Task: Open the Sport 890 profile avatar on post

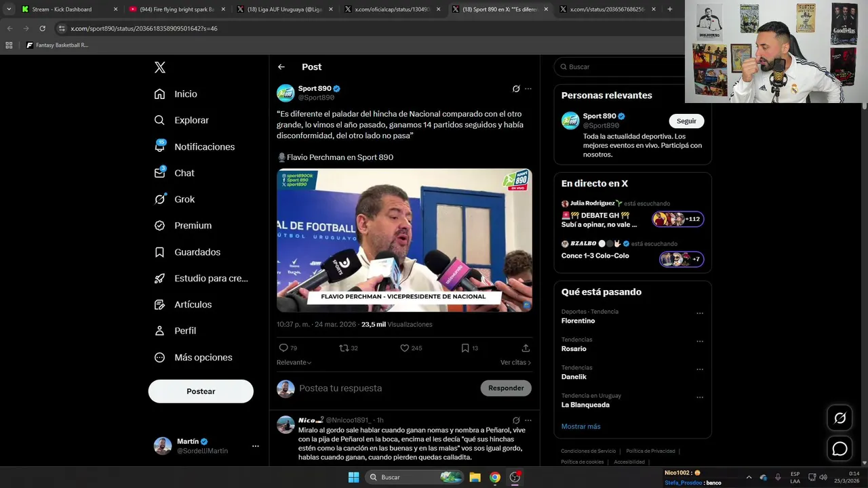Action: click(x=285, y=94)
